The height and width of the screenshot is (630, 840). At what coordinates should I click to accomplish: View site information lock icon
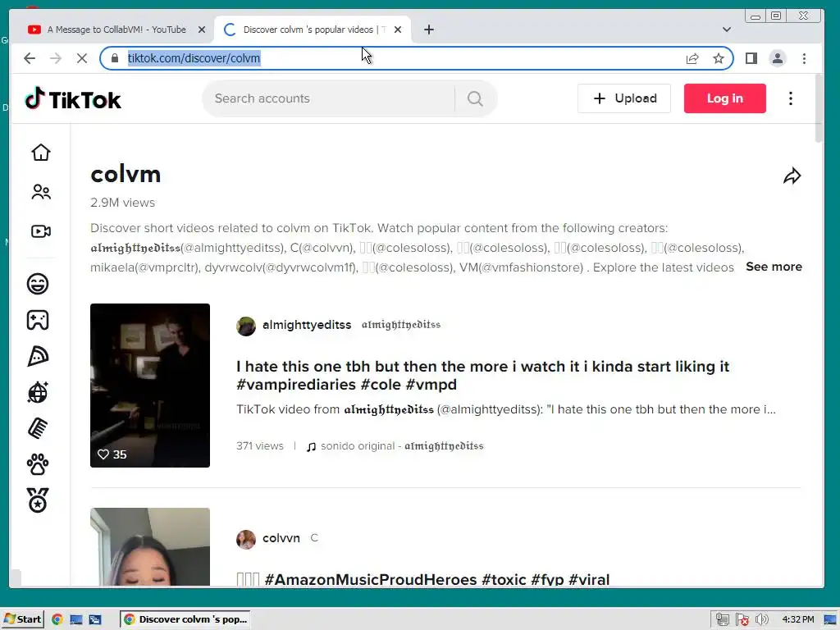point(115,58)
